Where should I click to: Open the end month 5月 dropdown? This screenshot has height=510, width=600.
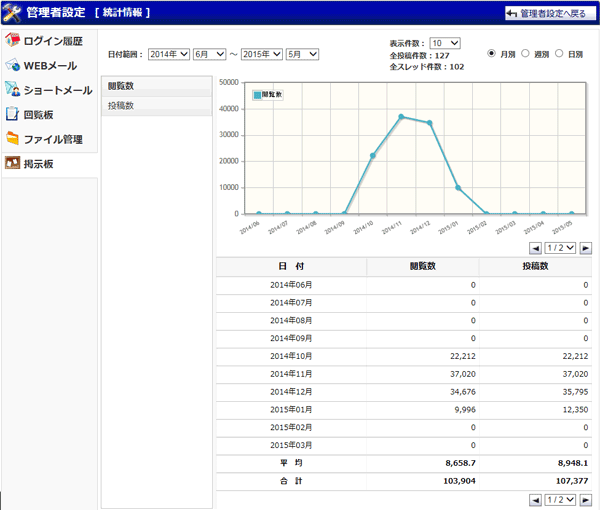click(x=302, y=54)
